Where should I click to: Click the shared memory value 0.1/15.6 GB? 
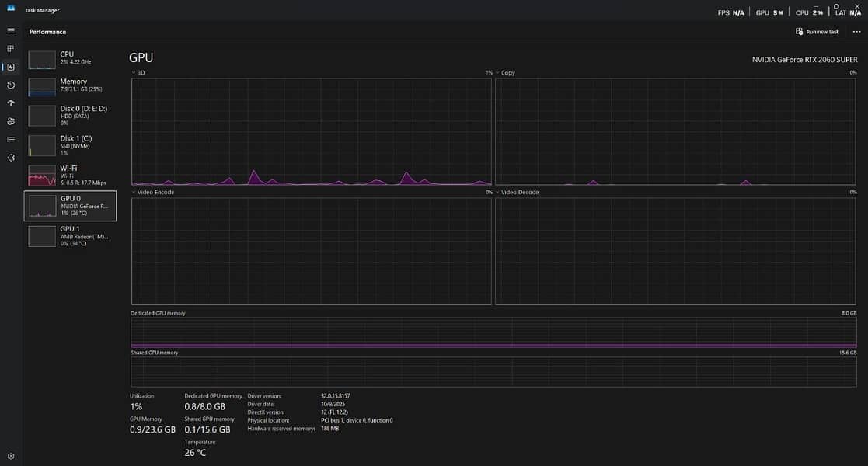pyautogui.click(x=207, y=429)
